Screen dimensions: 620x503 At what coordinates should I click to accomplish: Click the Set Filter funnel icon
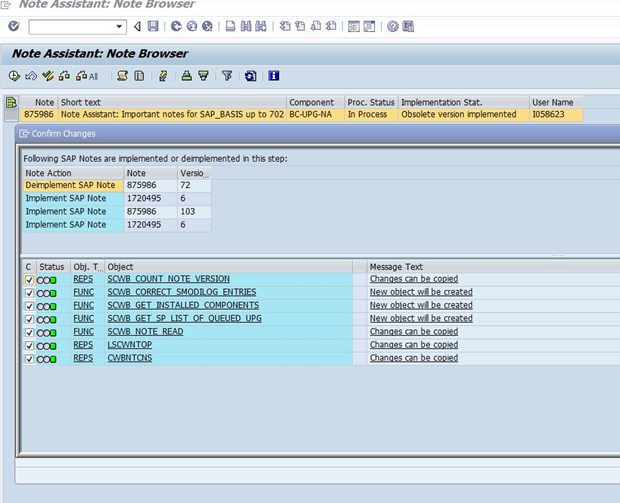tap(227, 76)
